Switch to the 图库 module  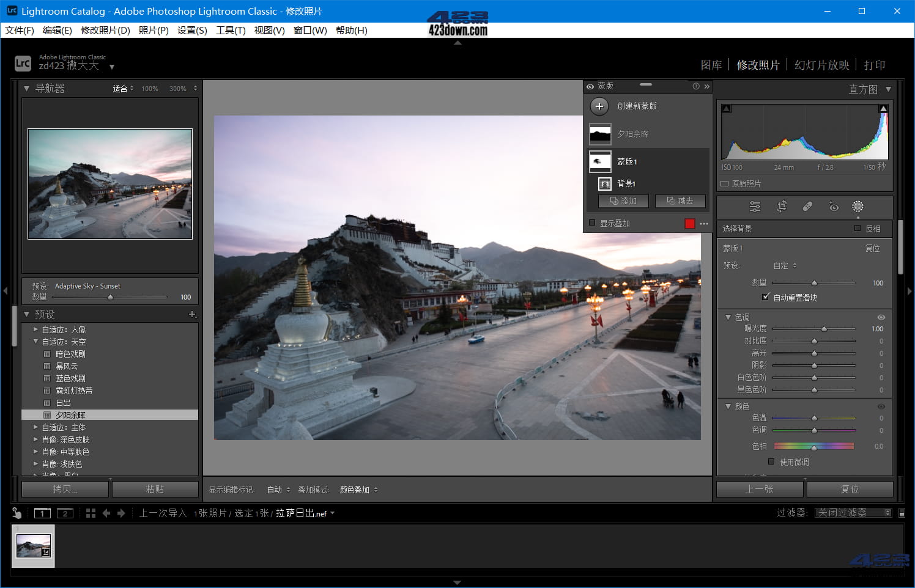pyautogui.click(x=711, y=65)
